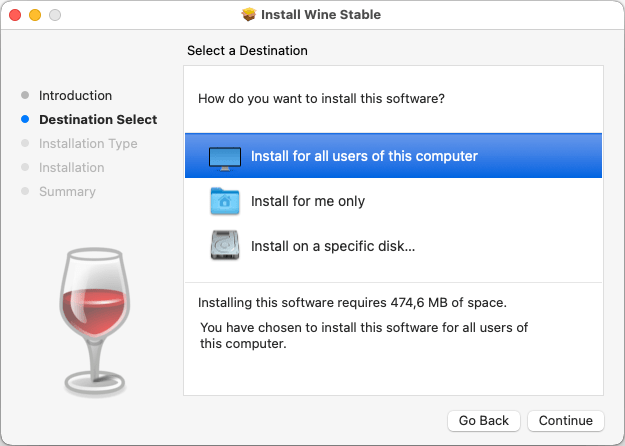Click the computer monitor icon for all users
The width and height of the screenshot is (625, 446).
point(225,159)
